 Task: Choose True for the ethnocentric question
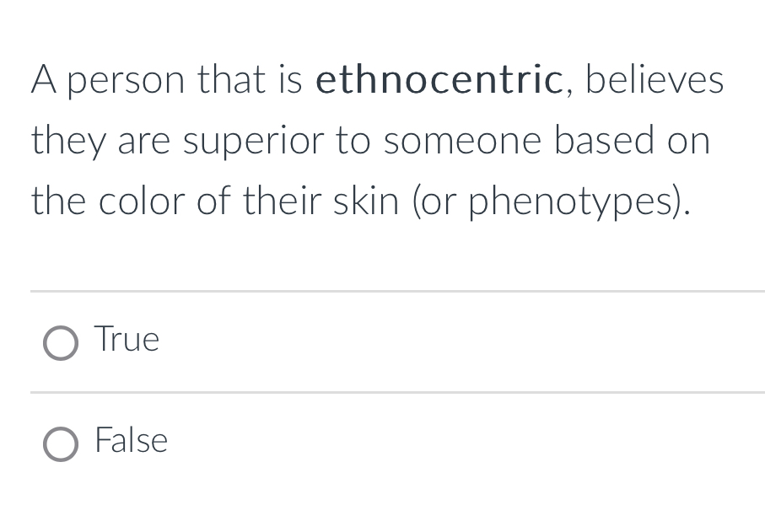60,342
